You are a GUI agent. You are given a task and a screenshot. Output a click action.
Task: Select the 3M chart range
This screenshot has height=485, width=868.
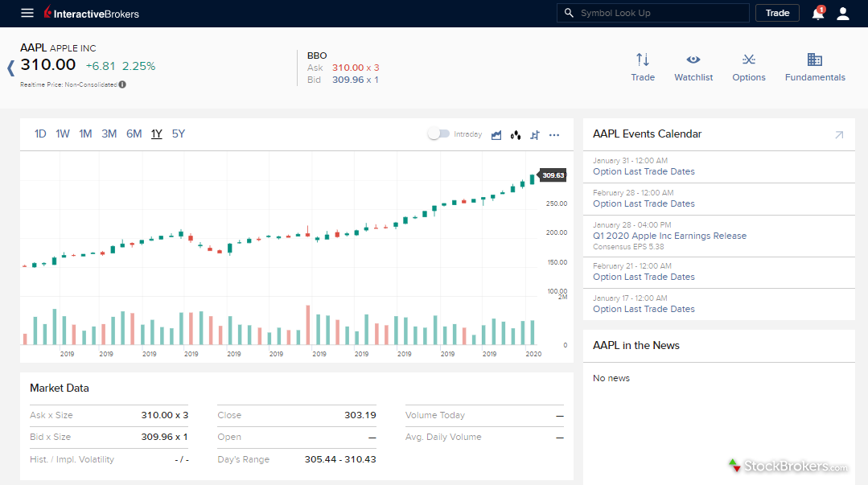coord(109,134)
